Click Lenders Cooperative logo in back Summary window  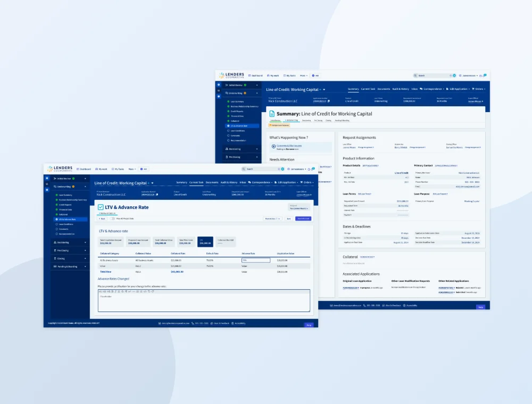click(231, 75)
